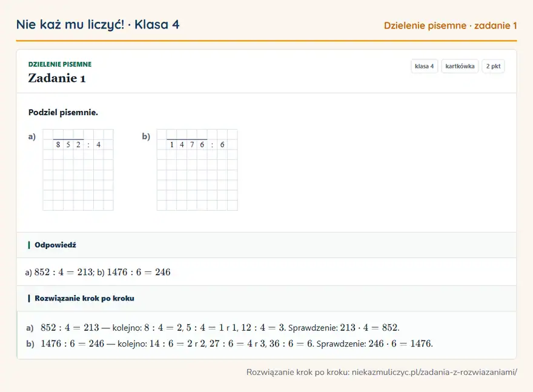Click solution step a) with Sprawdzenie 213 · 4 = 852

pos(213,327)
